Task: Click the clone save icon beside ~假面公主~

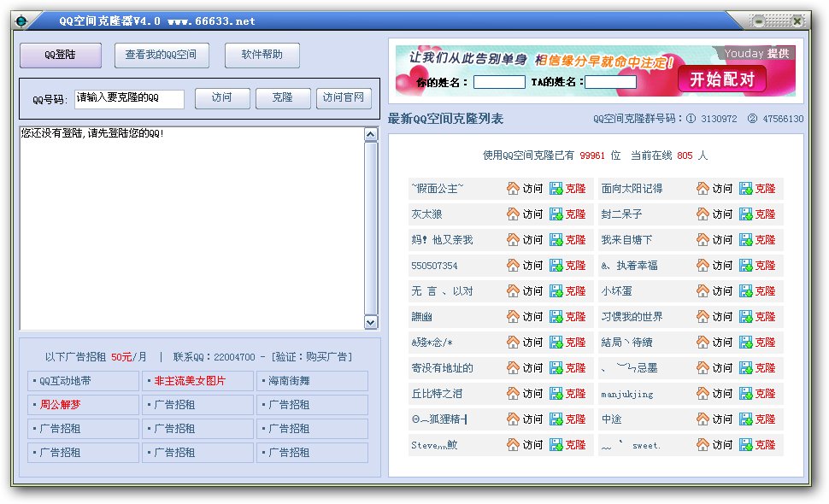Action: [x=556, y=188]
